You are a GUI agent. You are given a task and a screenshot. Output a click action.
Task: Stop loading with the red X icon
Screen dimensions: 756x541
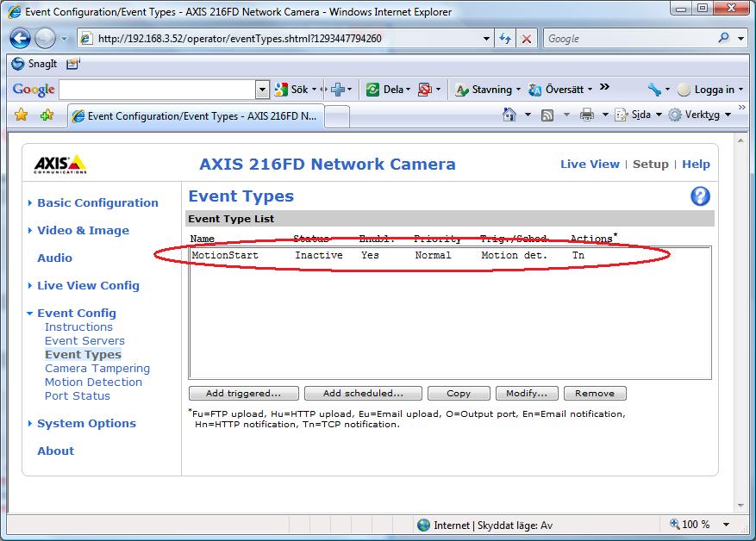(x=527, y=39)
